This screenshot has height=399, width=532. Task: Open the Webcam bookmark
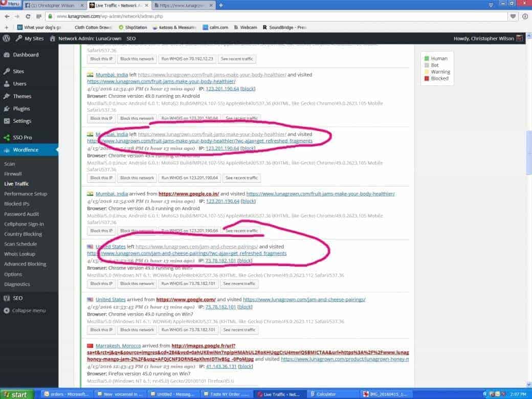pos(246,27)
